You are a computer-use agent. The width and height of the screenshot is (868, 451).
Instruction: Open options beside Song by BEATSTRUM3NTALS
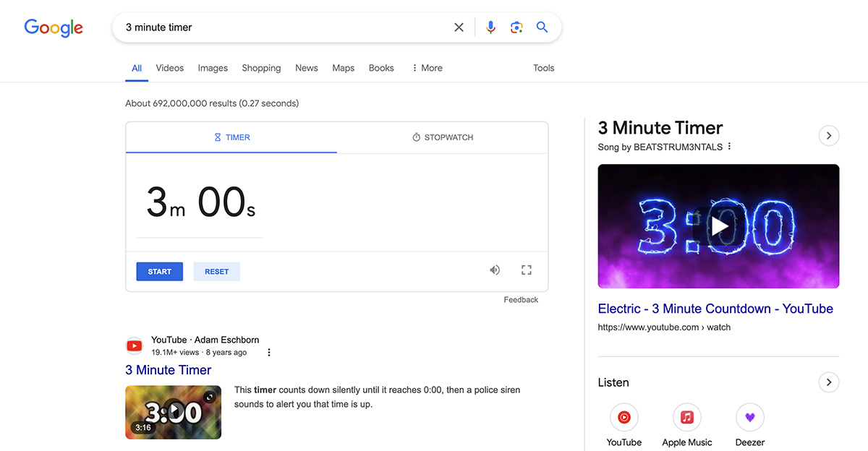pos(729,147)
